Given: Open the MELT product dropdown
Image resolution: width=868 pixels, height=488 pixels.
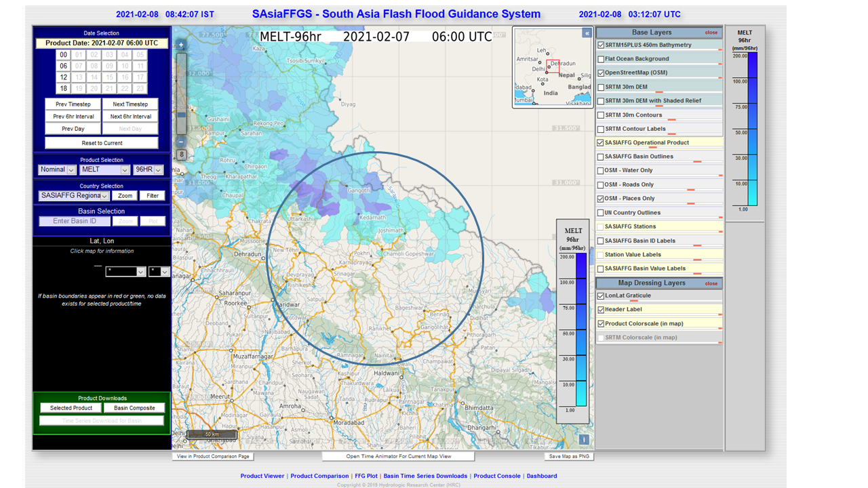Looking at the screenshot, I should [x=104, y=169].
